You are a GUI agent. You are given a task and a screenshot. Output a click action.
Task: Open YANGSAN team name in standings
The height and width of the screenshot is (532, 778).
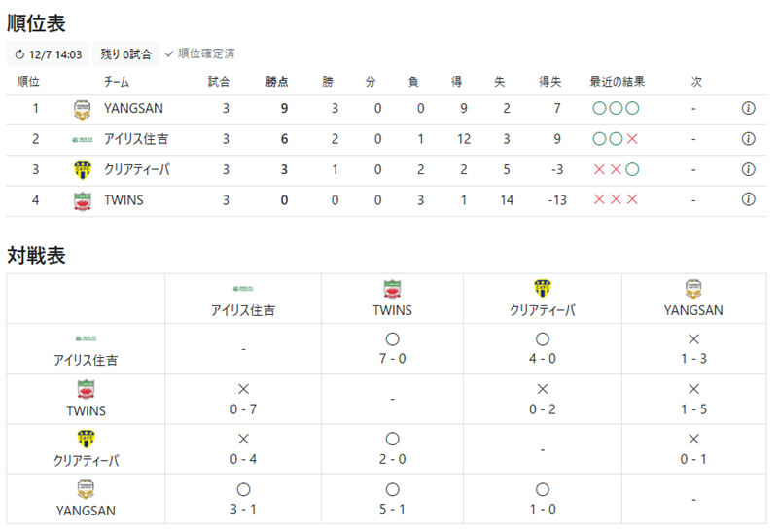point(133,108)
